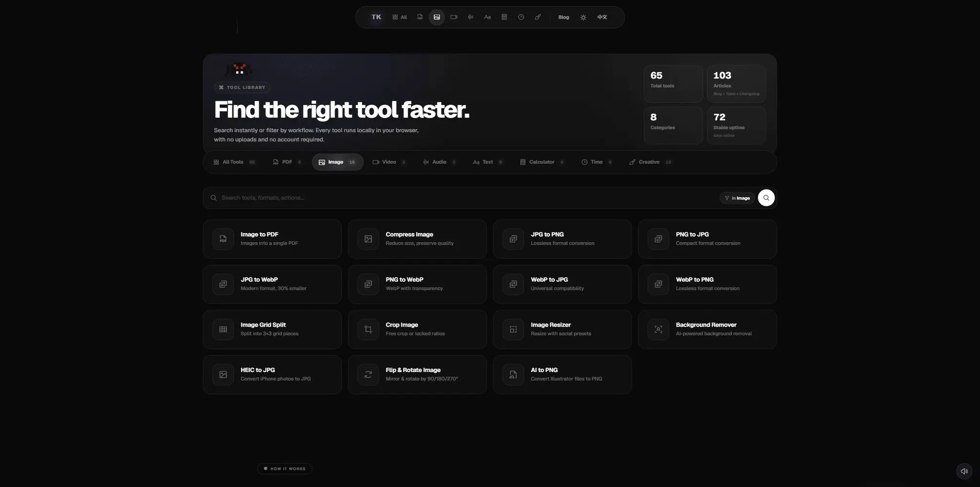Click the JPG to WebP convert icon

[223, 284]
